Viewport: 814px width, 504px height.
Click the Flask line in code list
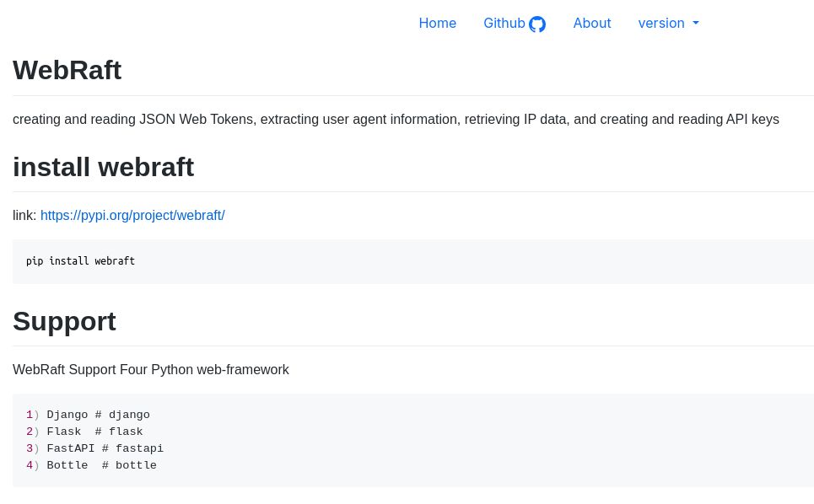click(94, 432)
